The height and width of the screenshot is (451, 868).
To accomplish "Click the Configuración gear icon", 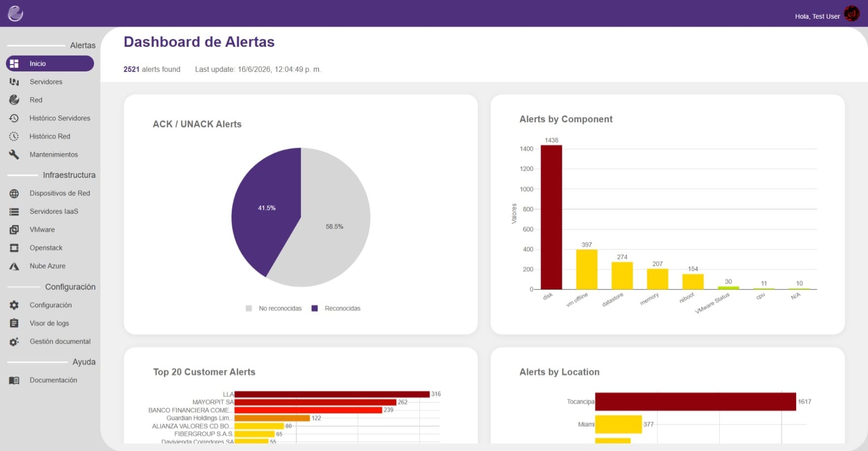I will click(14, 305).
